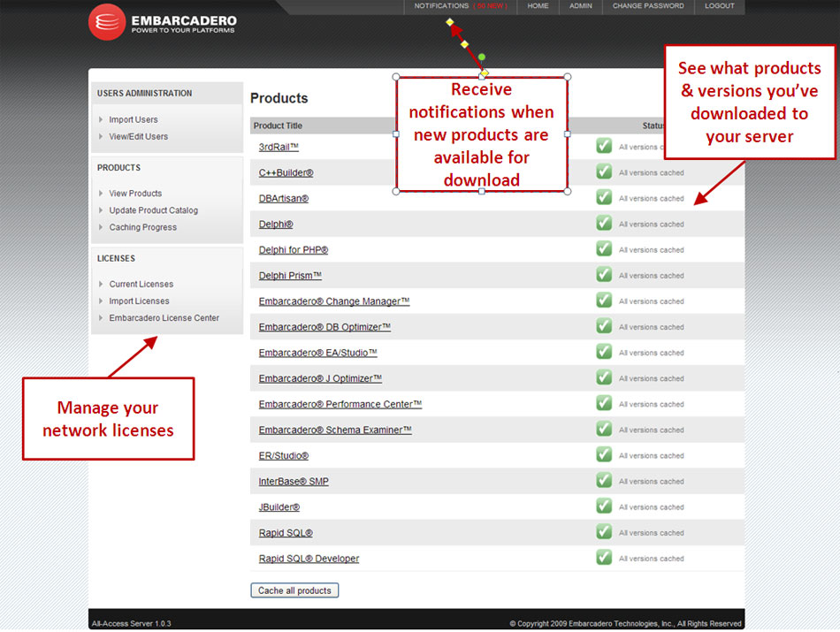Open the Rapid SQL® Developer link

click(309, 558)
